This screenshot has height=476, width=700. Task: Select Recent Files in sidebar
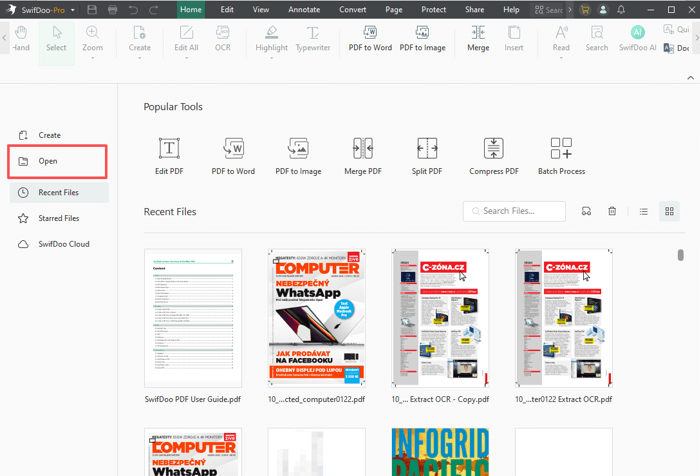(x=59, y=192)
